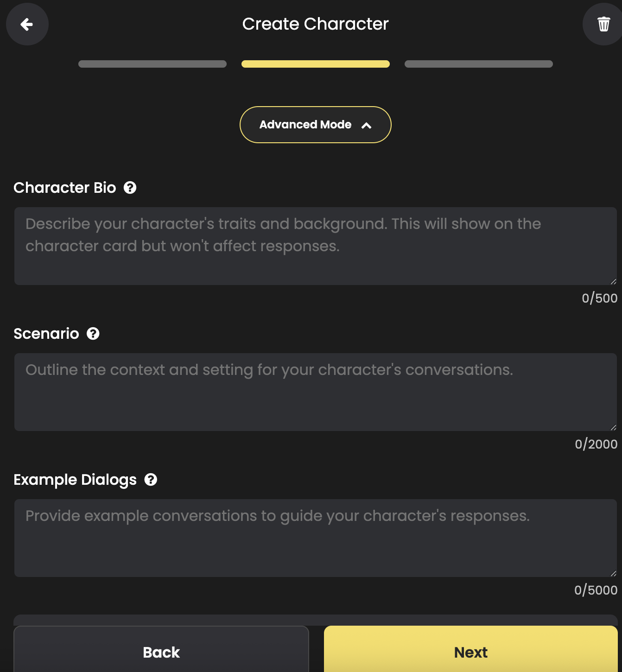The height and width of the screenshot is (672, 622).
Task: Click the back arrow icon
Action: (x=27, y=24)
